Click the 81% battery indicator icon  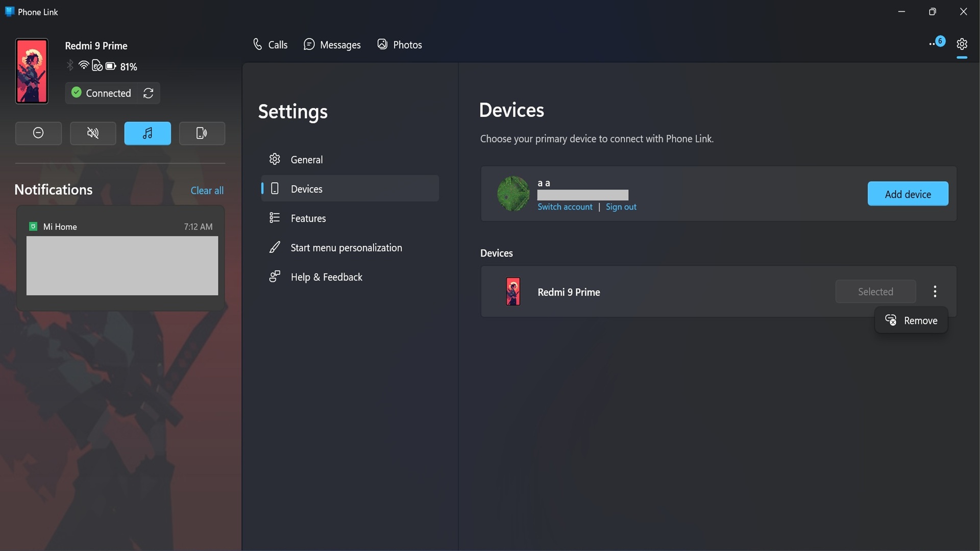[x=110, y=66]
